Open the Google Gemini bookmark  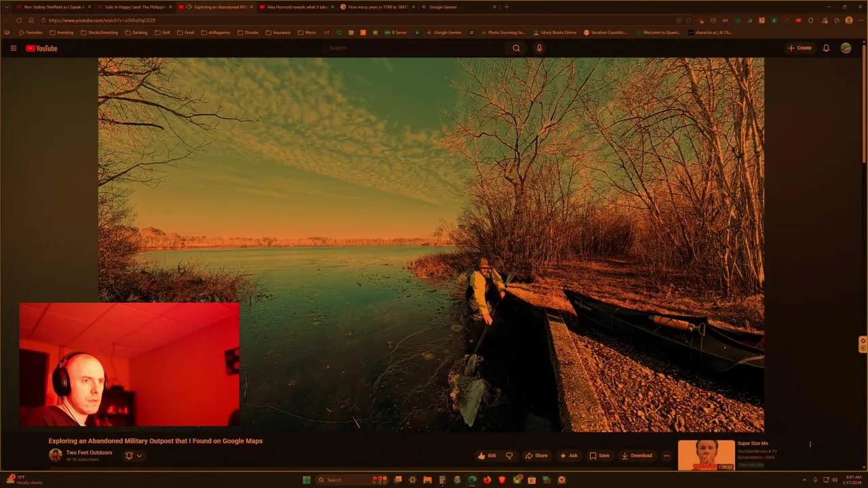[x=443, y=33]
